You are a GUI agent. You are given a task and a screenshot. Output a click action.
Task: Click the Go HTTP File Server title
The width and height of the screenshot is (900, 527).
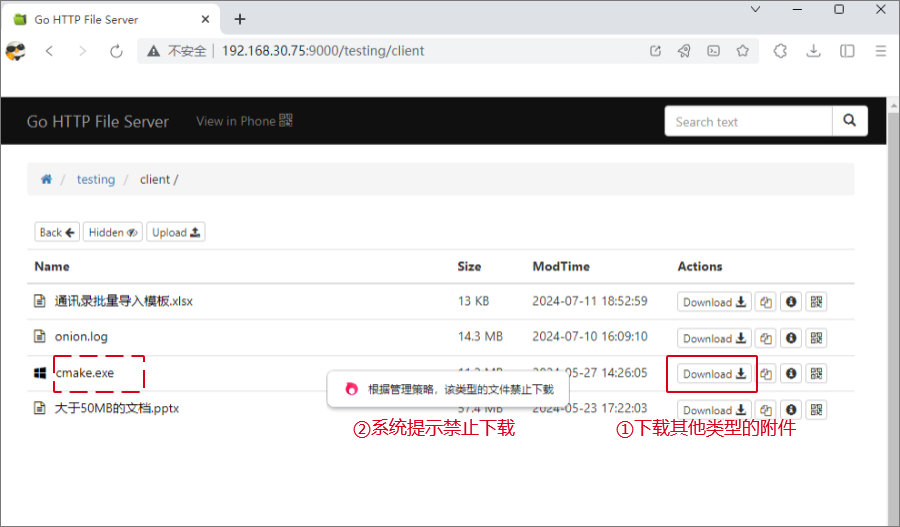[98, 122]
